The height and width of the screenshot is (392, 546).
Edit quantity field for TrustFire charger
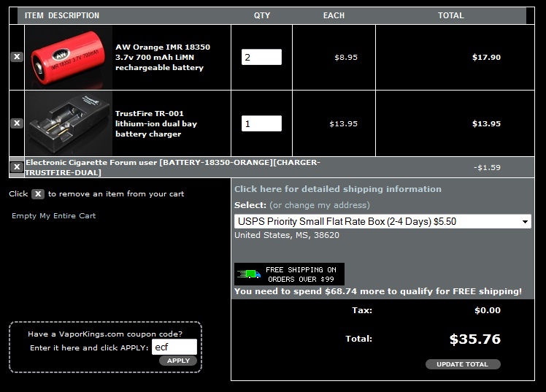pyautogui.click(x=261, y=123)
